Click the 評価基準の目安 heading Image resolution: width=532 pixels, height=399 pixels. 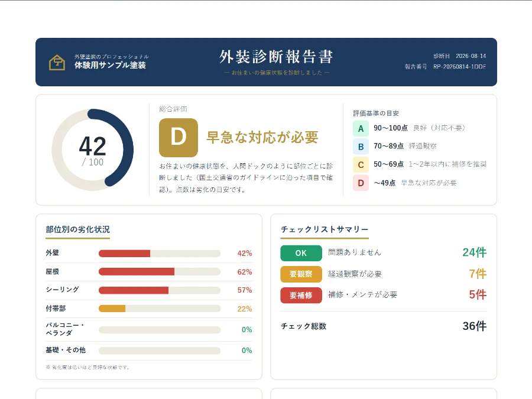[376, 113]
